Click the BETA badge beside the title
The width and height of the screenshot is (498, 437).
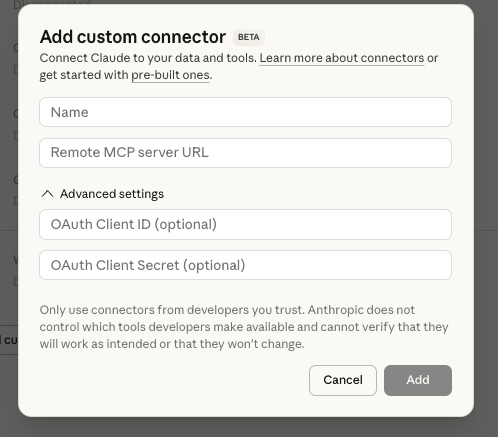point(249,37)
